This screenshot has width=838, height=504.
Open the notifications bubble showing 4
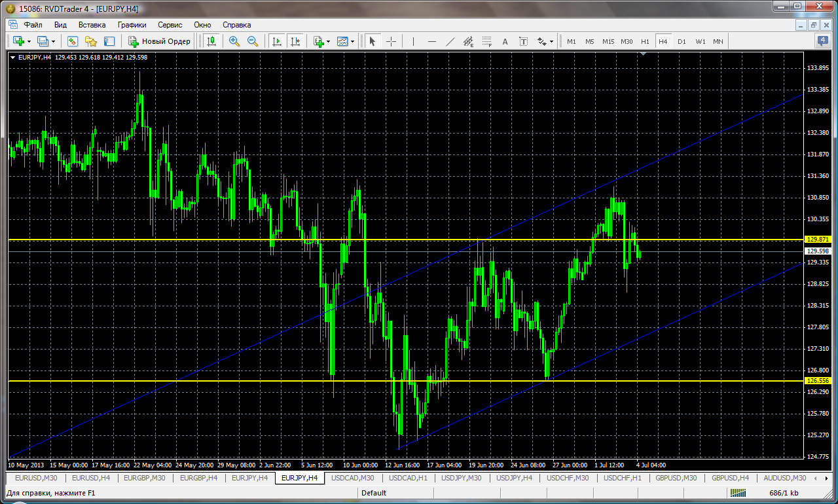point(823,41)
